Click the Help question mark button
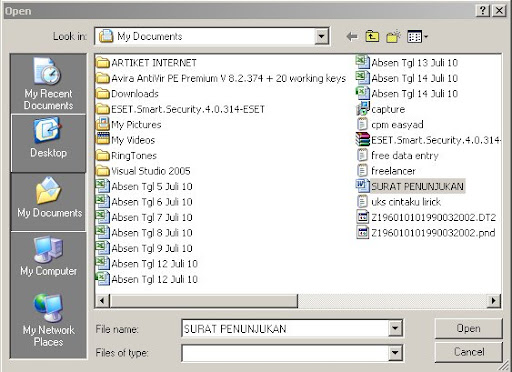 (x=483, y=11)
